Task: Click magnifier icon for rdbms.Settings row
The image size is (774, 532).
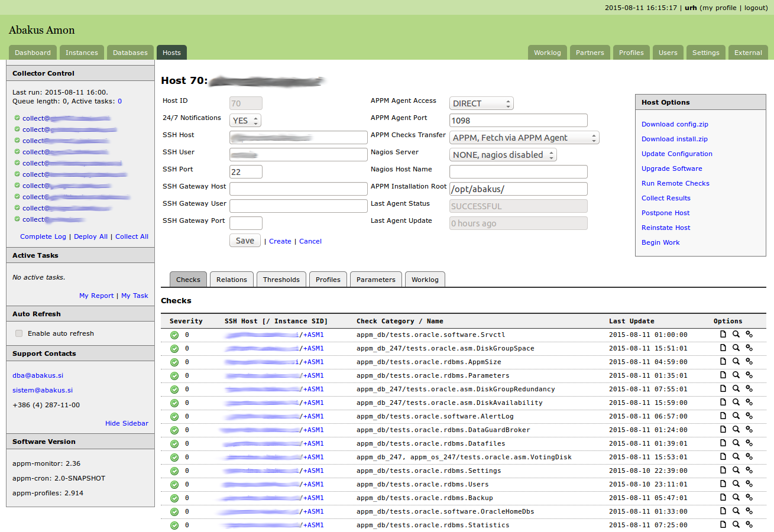Action: pos(736,471)
